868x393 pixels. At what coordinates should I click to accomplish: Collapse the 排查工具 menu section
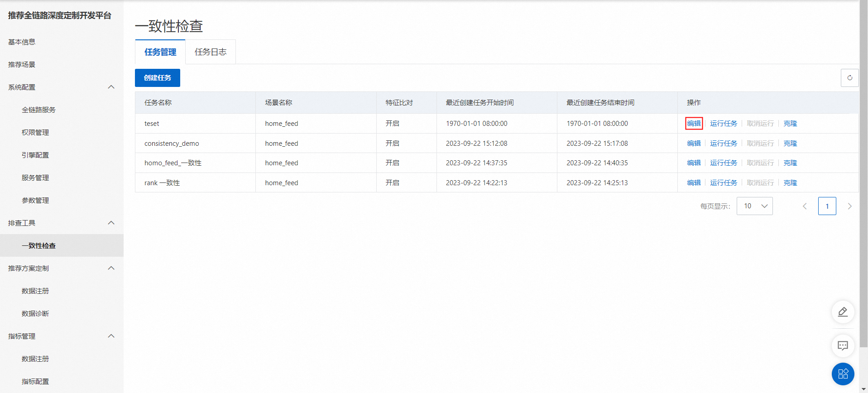point(111,223)
